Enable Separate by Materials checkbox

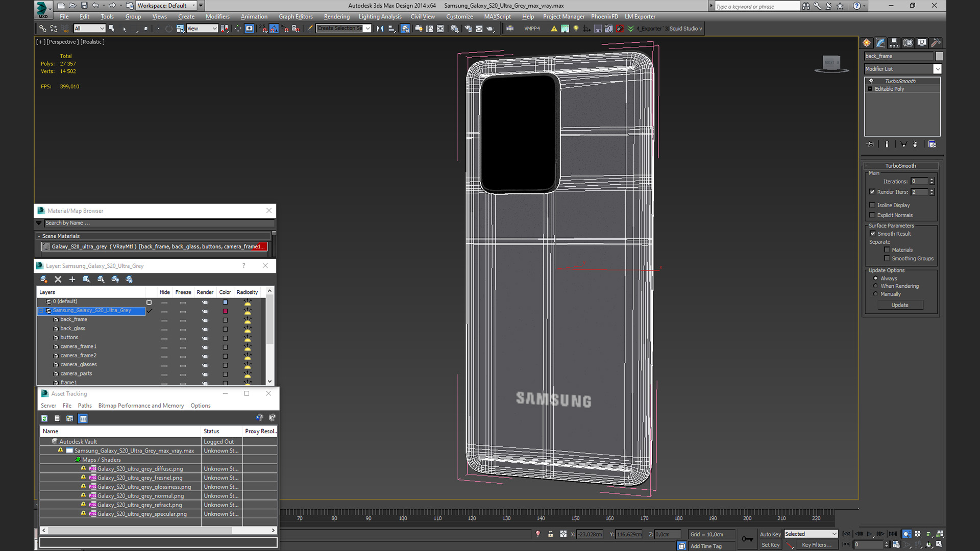click(887, 250)
